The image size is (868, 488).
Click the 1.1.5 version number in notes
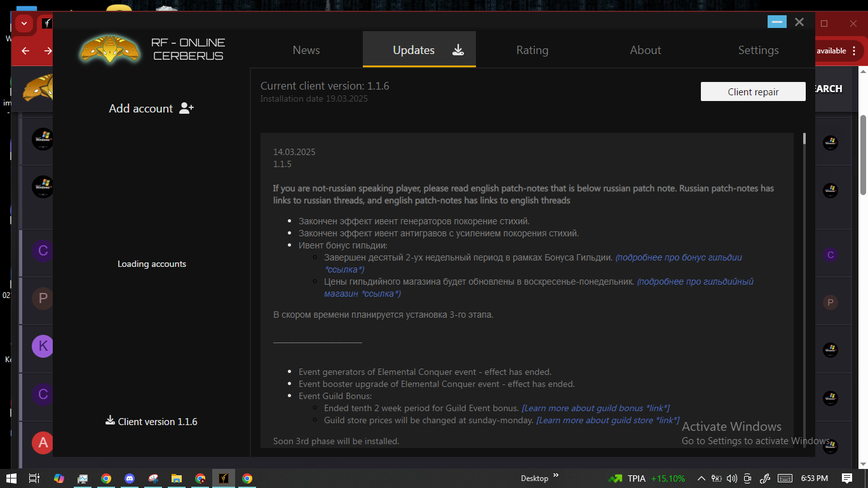(x=282, y=164)
